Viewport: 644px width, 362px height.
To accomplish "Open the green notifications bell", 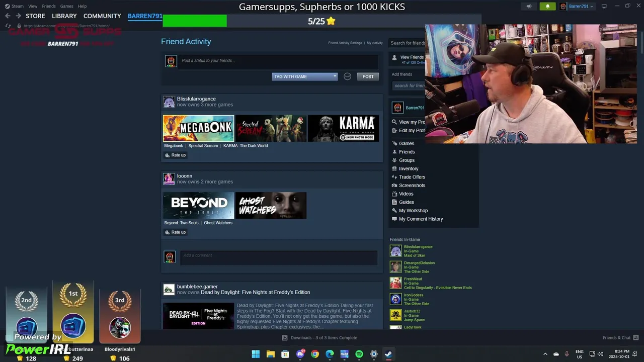I will 547,7.
